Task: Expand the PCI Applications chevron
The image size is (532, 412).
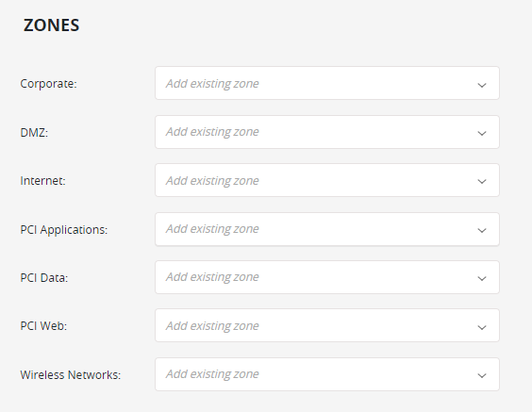Action: coord(482,230)
